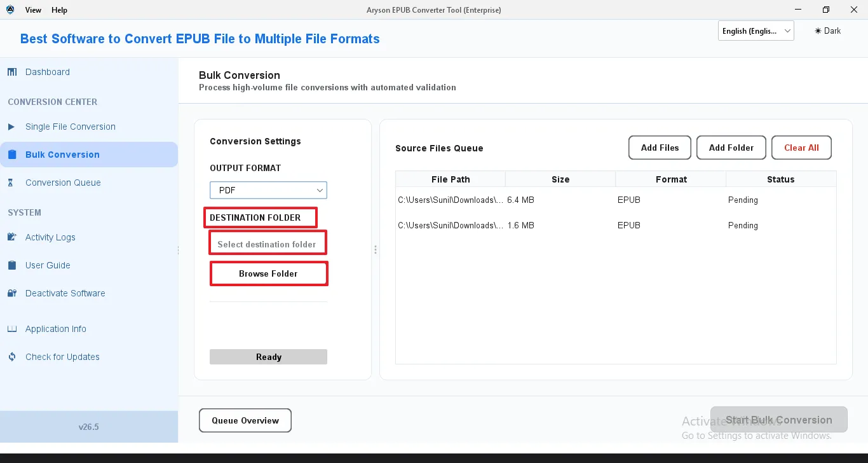Click the Application Info open-book icon
Viewport: 868px width, 463px height.
tap(12, 329)
